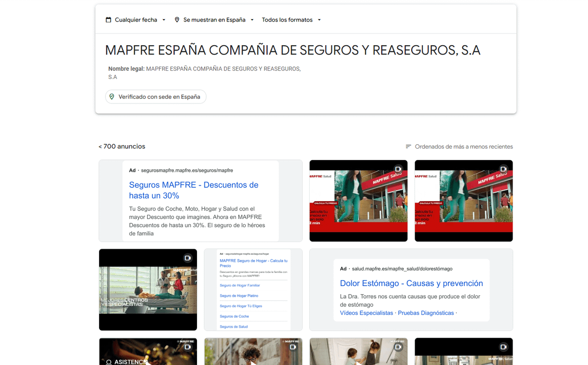The width and height of the screenshot is (588, 365).
Task: Click the sort icon beside Ordenados de más a menos recientes
Action: click(408, 147)
